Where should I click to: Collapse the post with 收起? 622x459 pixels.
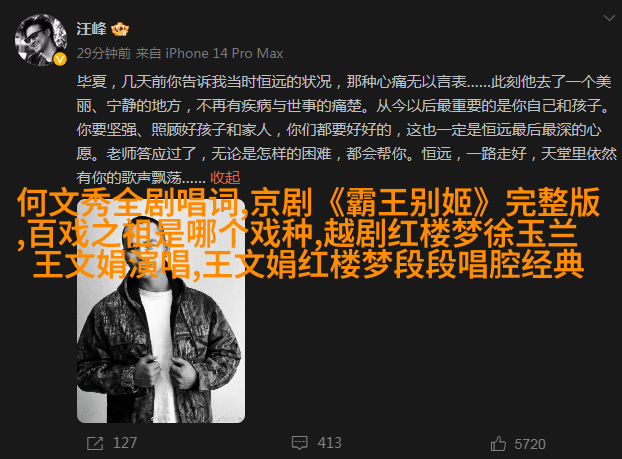click(225, 178)
